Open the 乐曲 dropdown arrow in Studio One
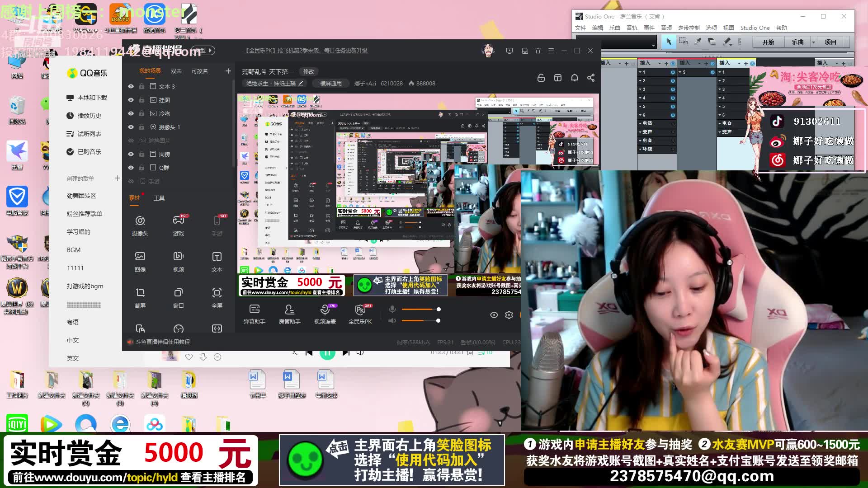Viewport: 868px width, 488px height. tap(813, 42)
